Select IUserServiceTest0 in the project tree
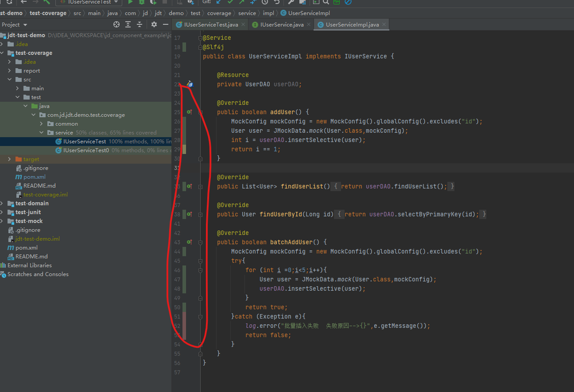The width and height of the screenshot is (574, 392). click(x=86, y=150)
